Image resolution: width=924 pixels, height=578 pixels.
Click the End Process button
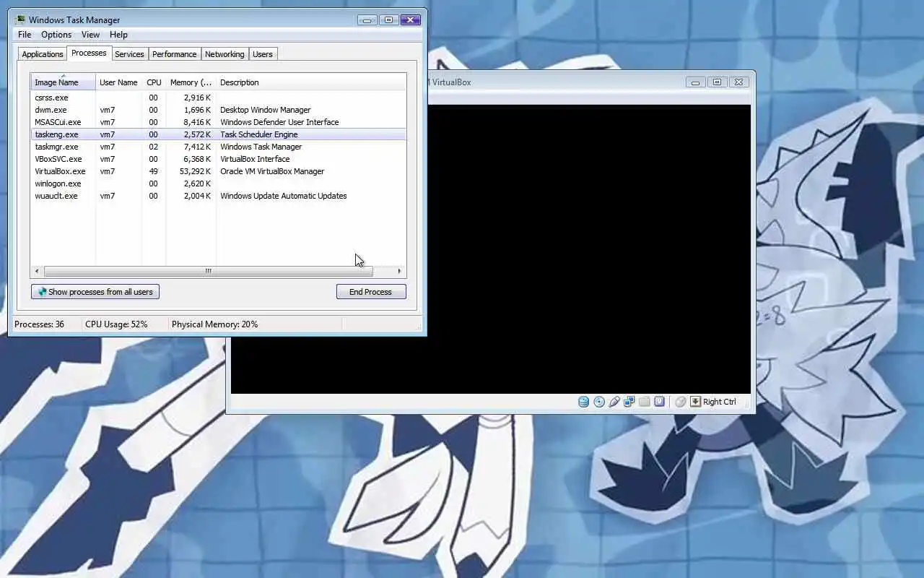point(371,292)
